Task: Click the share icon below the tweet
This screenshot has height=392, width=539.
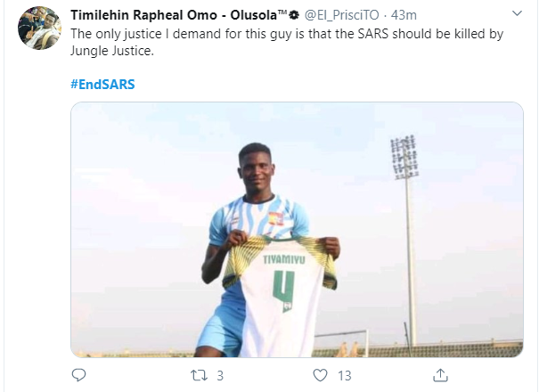Action: (x=438, y=375)
